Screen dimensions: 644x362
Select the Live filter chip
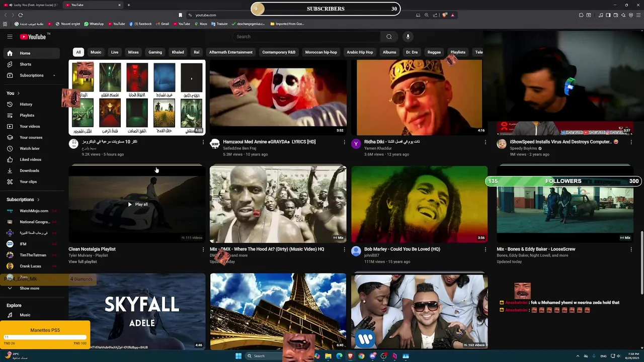click(x=115, y=52)
